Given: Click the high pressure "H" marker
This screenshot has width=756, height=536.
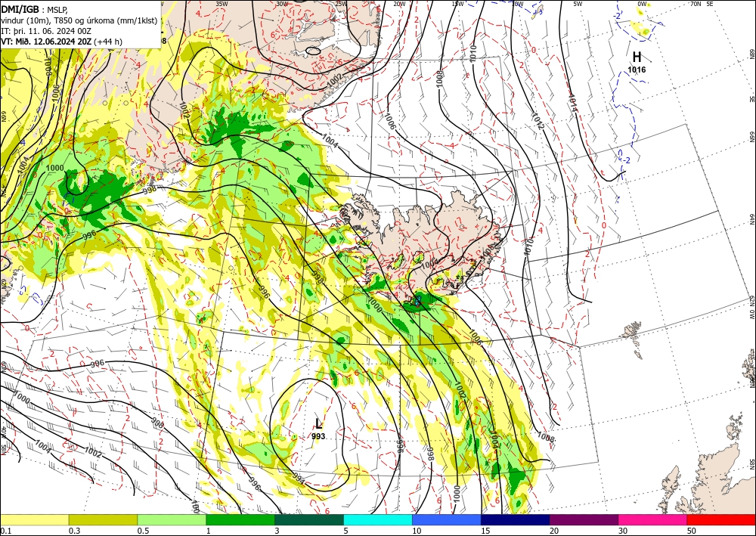Looking at the screenshot, I should click(637, 57).
